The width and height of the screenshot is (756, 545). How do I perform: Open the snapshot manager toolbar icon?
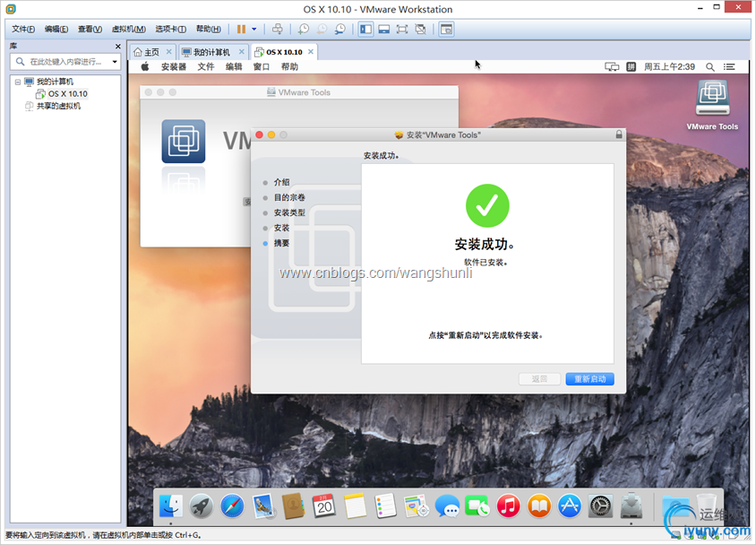339,30
